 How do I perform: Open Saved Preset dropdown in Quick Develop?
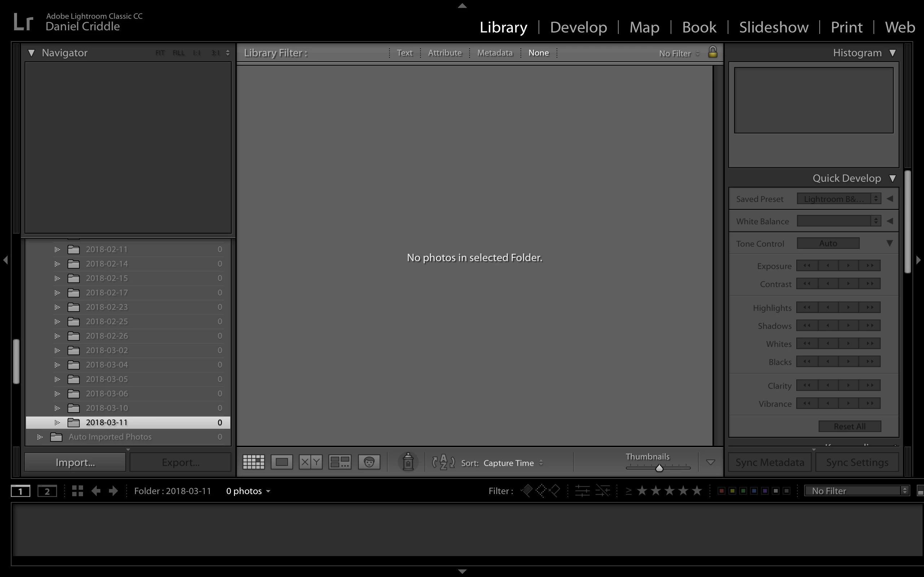coord(838,199)
